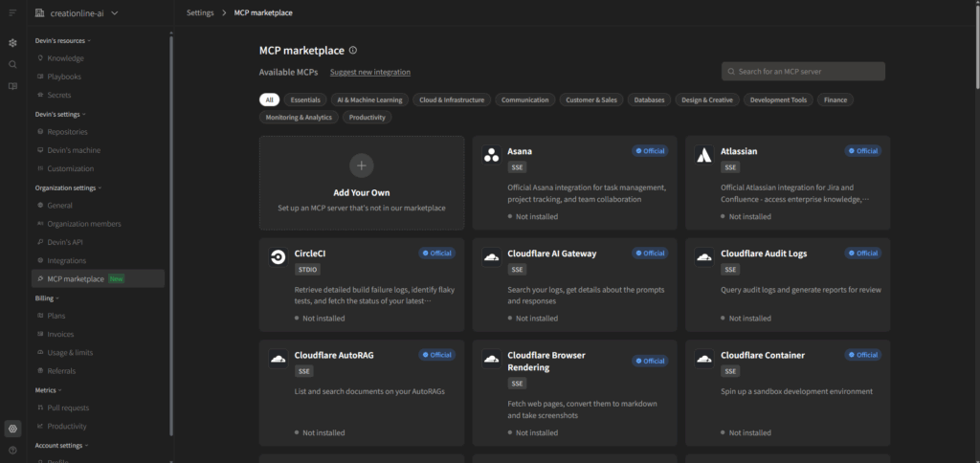
Task: Open Integrations in the settings sidebar
Action: [66, 260]
